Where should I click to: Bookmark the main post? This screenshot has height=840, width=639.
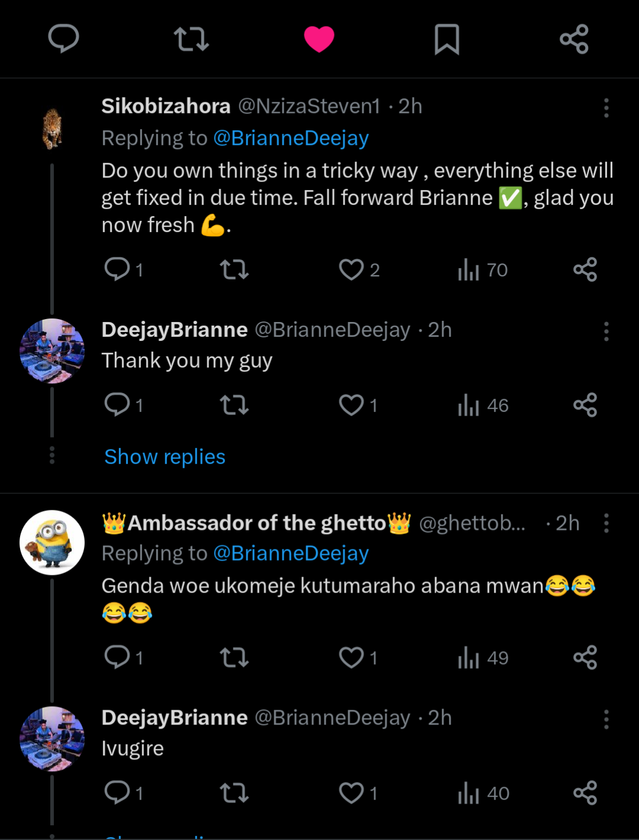[x=447, y=40]
